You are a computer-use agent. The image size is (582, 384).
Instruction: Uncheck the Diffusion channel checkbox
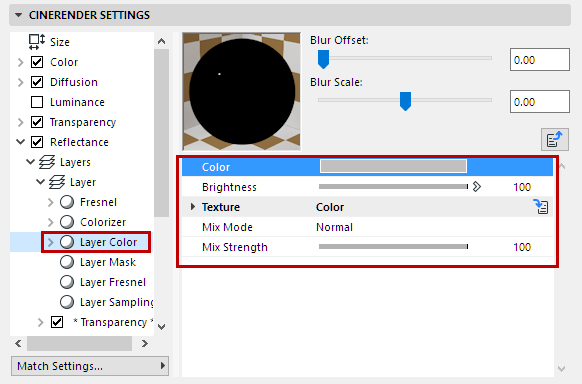click(37, 82)
